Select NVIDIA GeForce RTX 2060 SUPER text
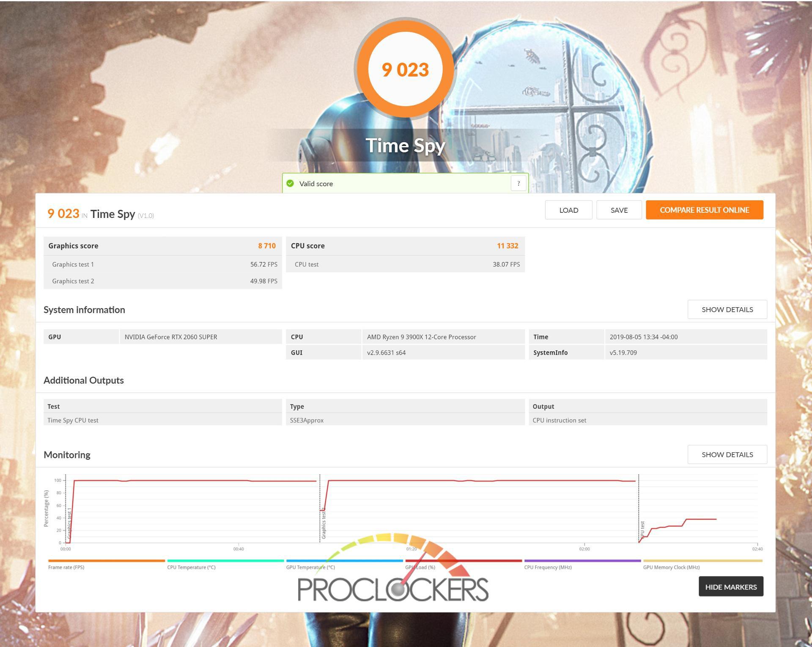 pos(171,337)
